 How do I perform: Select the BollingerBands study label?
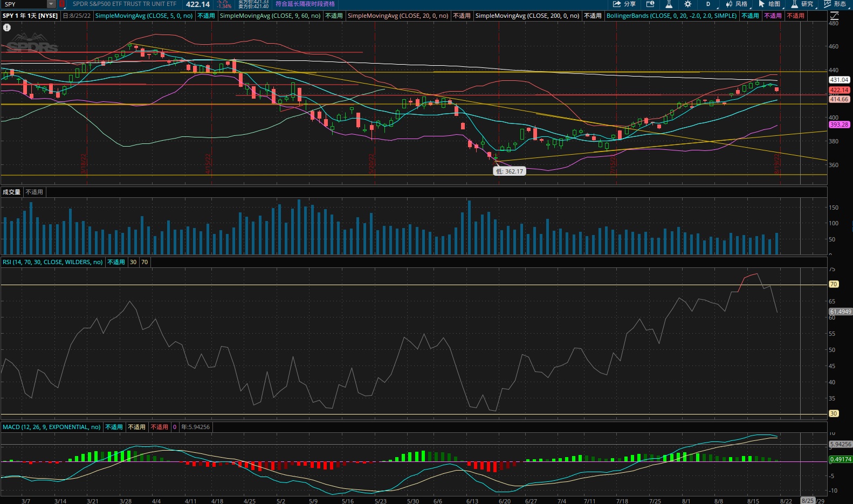pyautogui.click(x=671, y=16)
